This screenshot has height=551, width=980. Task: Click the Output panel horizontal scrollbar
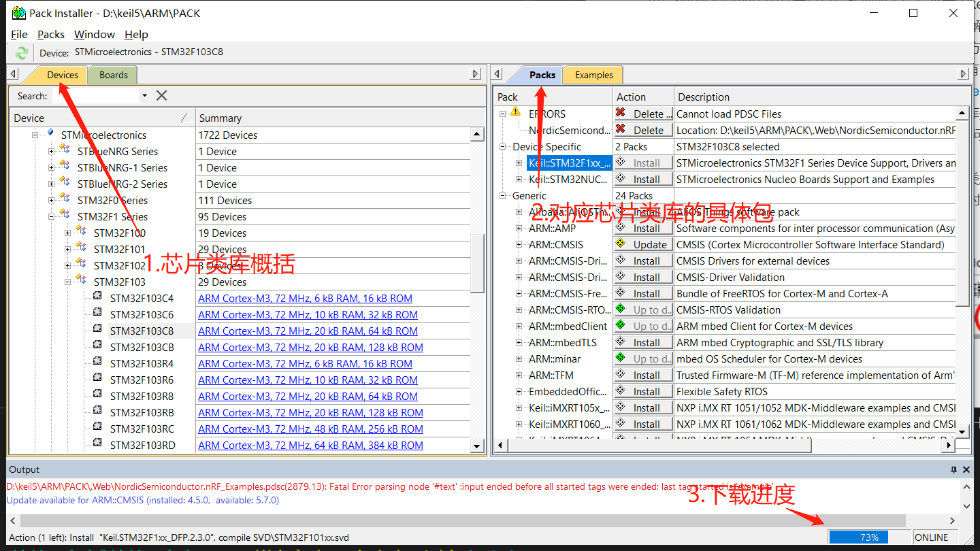[x=463, y=520]
